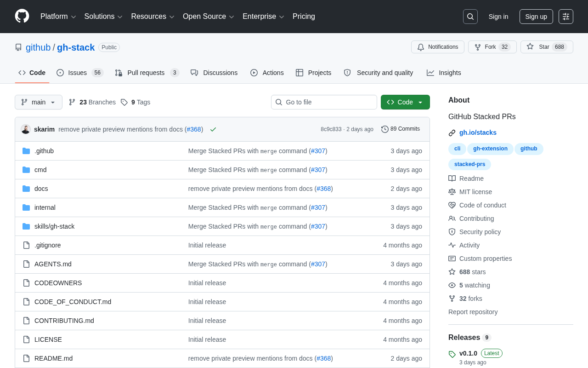588x368 pixels.
Task: Expand the Resources menu
Action: pos(153,17)
